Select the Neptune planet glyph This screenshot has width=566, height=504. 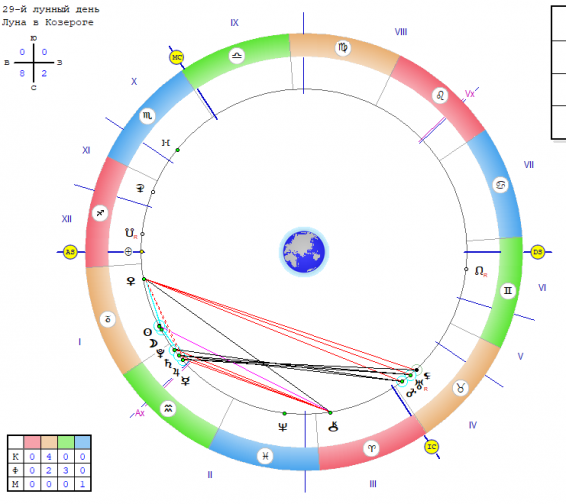(x=283, y=427)
